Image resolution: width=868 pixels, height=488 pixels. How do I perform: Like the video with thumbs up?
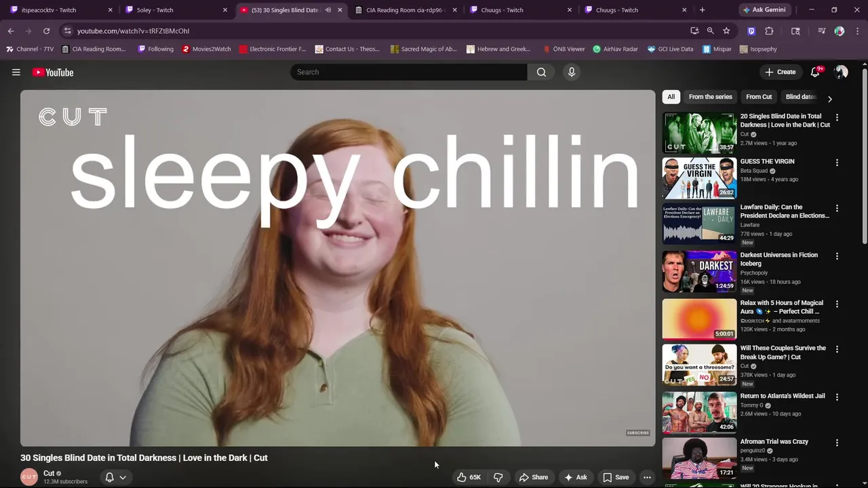[x=469, y=477]
